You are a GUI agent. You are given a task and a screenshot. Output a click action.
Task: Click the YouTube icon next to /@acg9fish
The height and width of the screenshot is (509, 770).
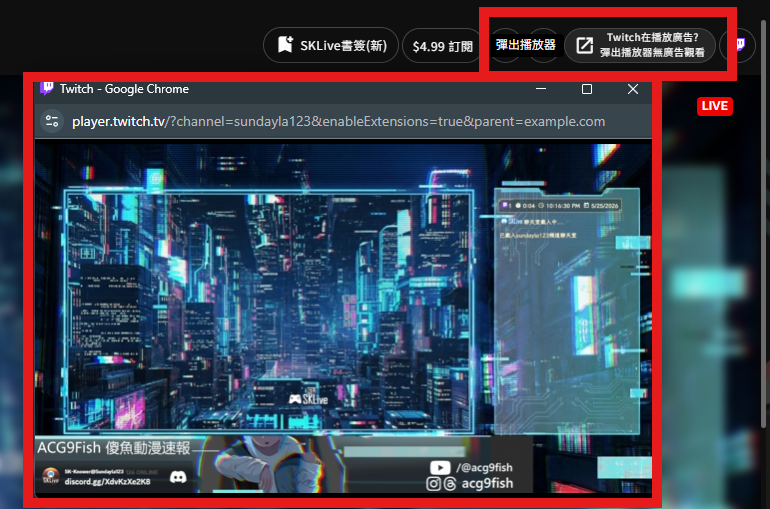point(440,467)
